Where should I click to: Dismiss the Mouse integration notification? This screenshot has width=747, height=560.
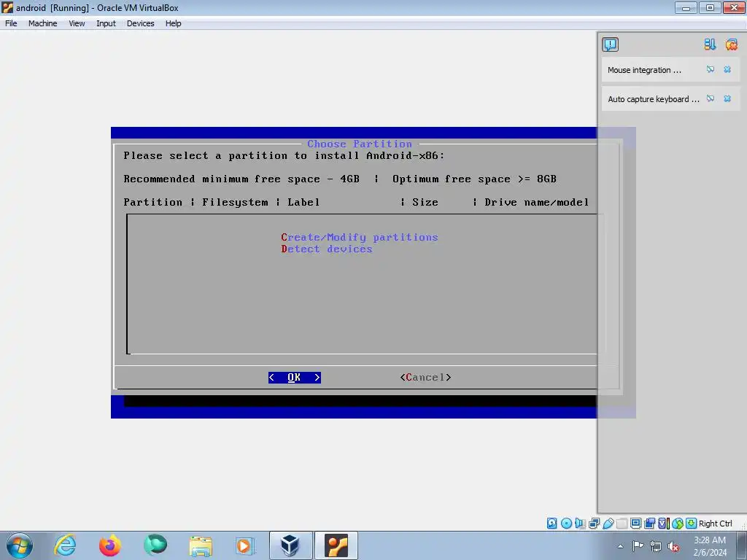tap(727, 69)
